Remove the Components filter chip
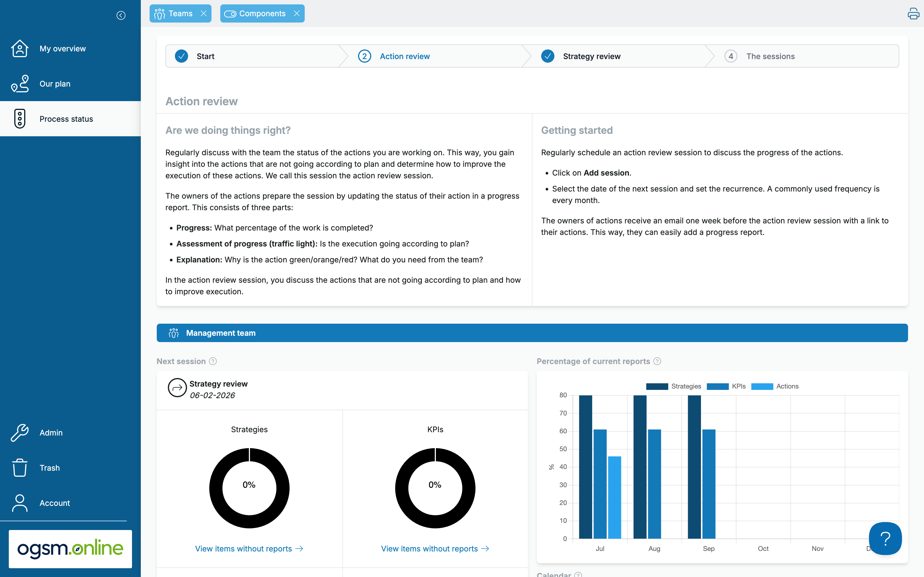This screenshot has height=577, width=924. 297,13
